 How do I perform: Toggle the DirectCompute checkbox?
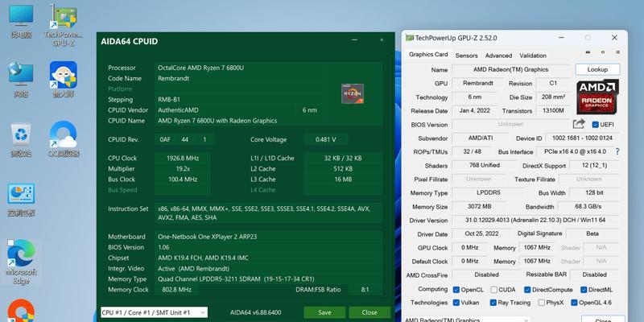[x=527, y=290]
